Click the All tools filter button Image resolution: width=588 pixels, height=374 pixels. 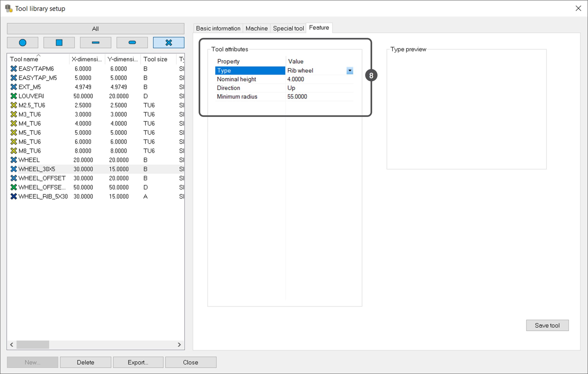tap(96, 29)
